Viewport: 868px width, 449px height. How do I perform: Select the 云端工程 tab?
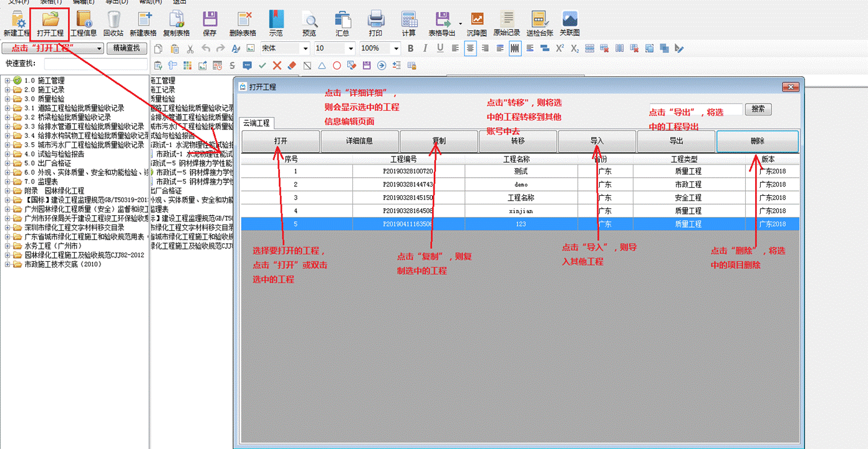pos(257,123)
